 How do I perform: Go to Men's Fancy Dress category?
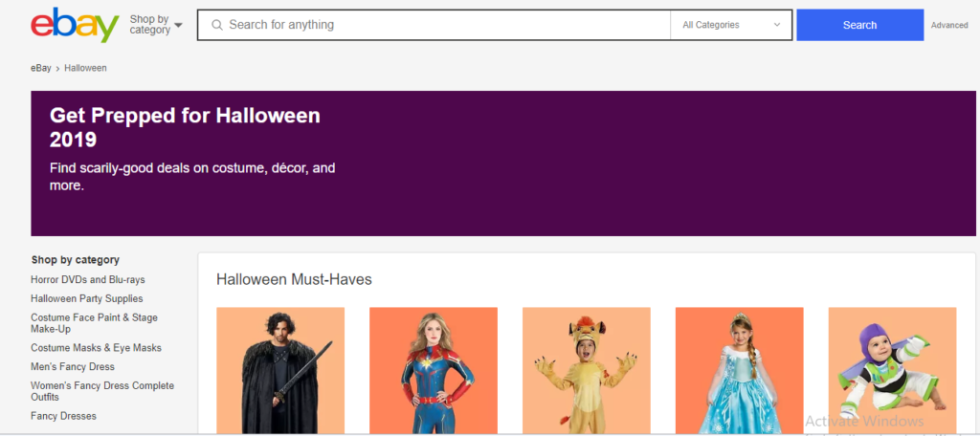point(73,366)
